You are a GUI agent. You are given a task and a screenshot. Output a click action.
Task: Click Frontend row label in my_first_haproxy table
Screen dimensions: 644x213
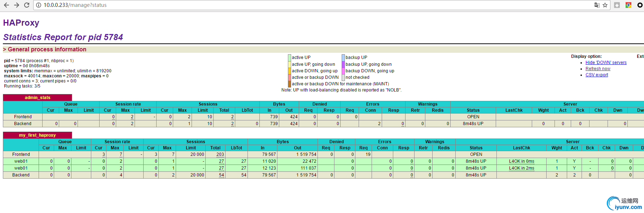[x=21, y=154]
